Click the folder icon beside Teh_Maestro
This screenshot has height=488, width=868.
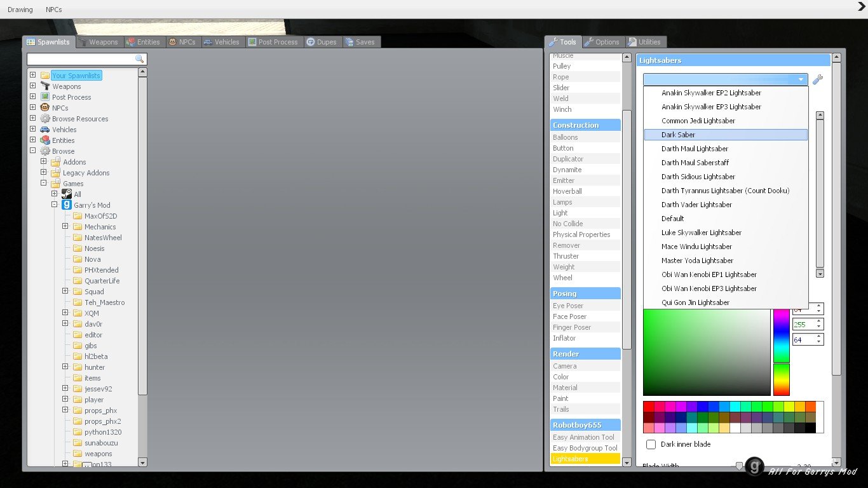(x=78, y=302)
